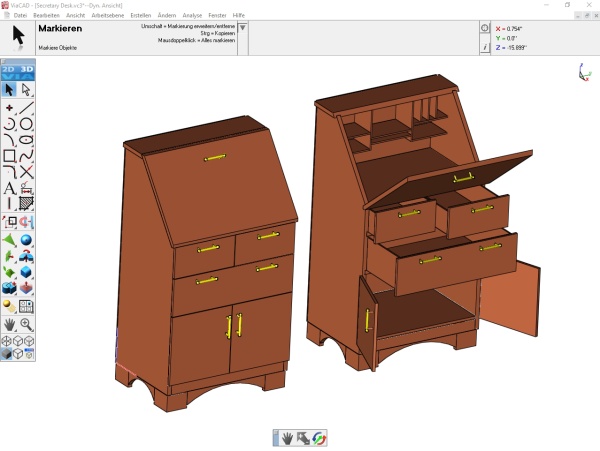Screen dimensions: 600x451
Task: Open the Analyse menu
Action: pyautogui.click(x=192, y=15)
